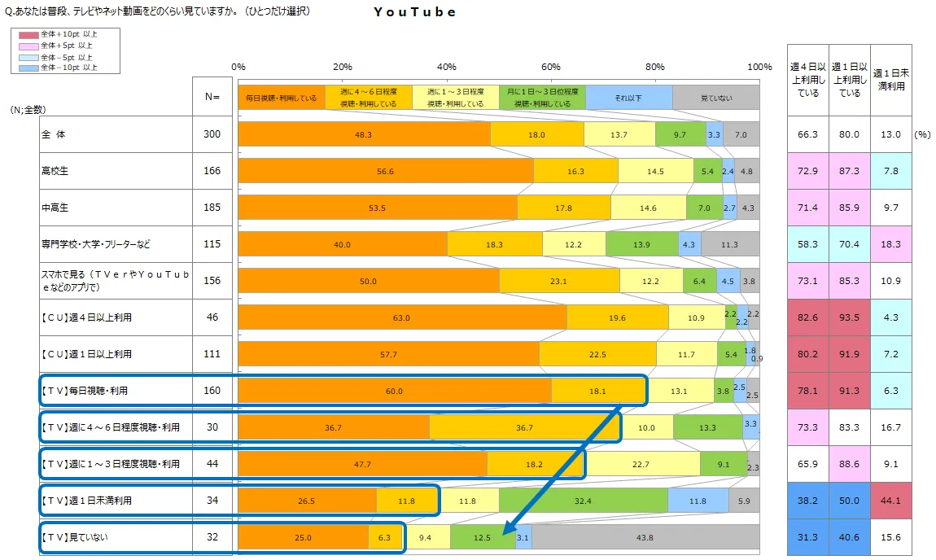Click the N value '156'
Screen dimensions: 936x560
[x=212, y=281]
